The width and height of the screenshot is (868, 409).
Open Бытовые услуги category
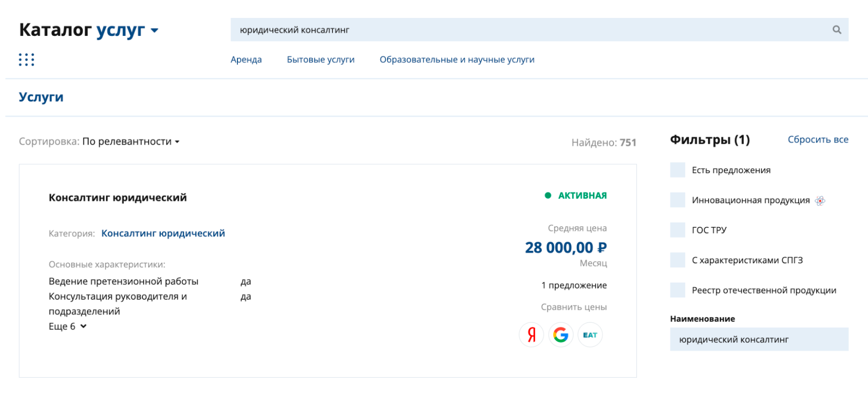pyautogui.click(x=321, y=60)
